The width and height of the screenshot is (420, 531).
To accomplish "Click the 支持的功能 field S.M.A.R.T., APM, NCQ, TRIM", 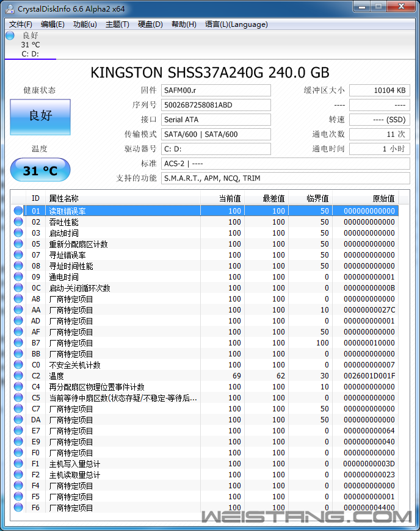I will tap(286, 178).
